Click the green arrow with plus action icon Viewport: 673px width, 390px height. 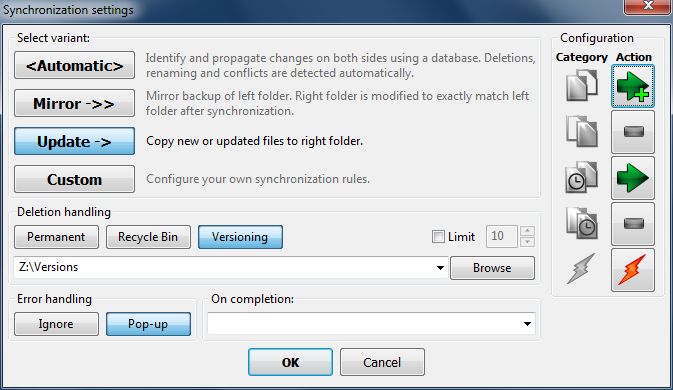coord(633,86)
